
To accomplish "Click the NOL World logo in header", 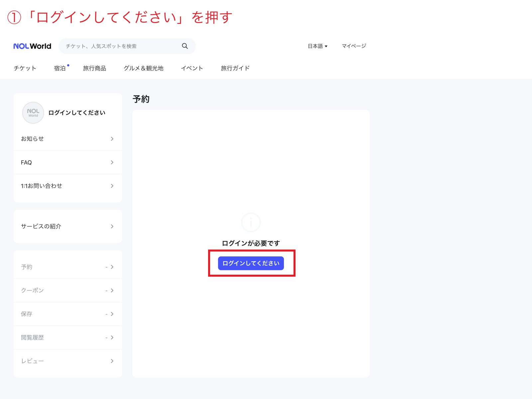I will [32, 46].
